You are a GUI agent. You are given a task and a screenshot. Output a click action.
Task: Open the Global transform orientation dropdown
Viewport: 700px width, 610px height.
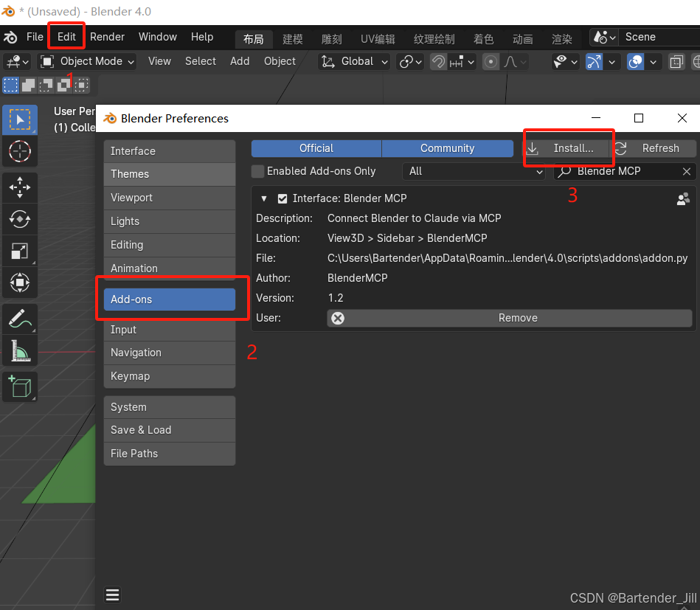tap(355, 62)
